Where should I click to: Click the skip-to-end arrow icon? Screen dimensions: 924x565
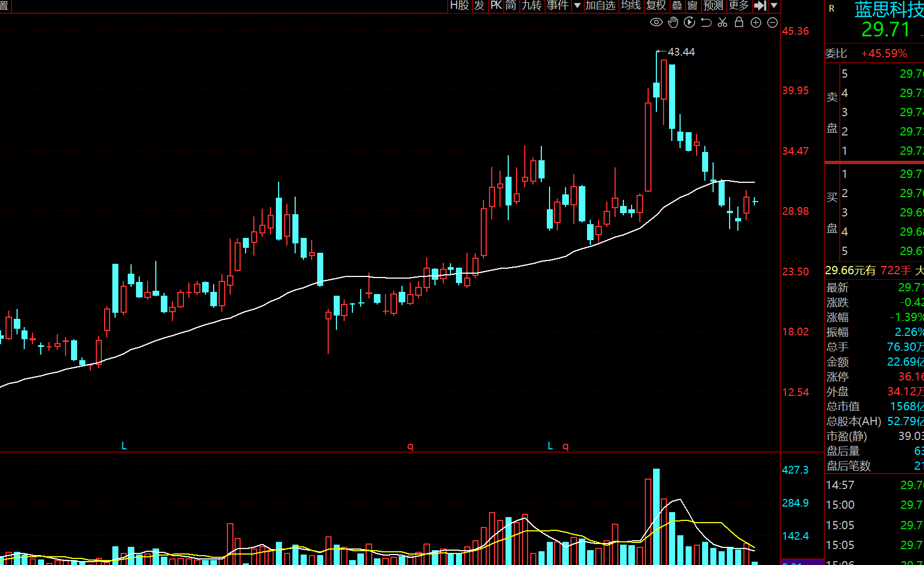click(x=760, y=6)
